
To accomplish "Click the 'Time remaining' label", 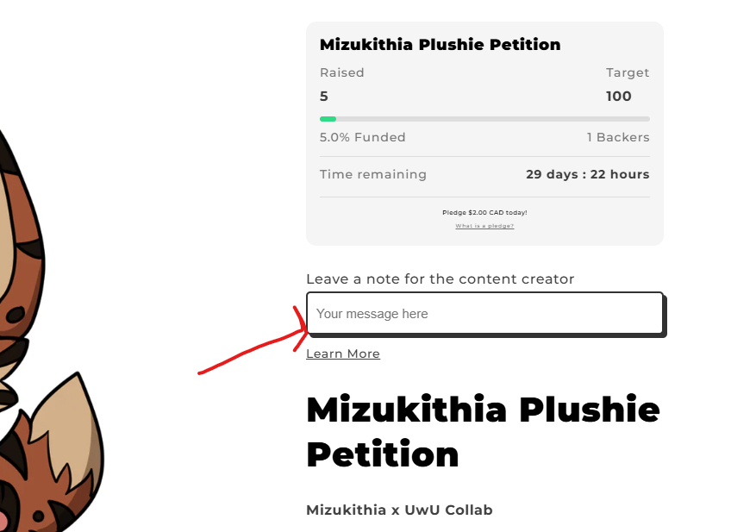I will point(372,174).
